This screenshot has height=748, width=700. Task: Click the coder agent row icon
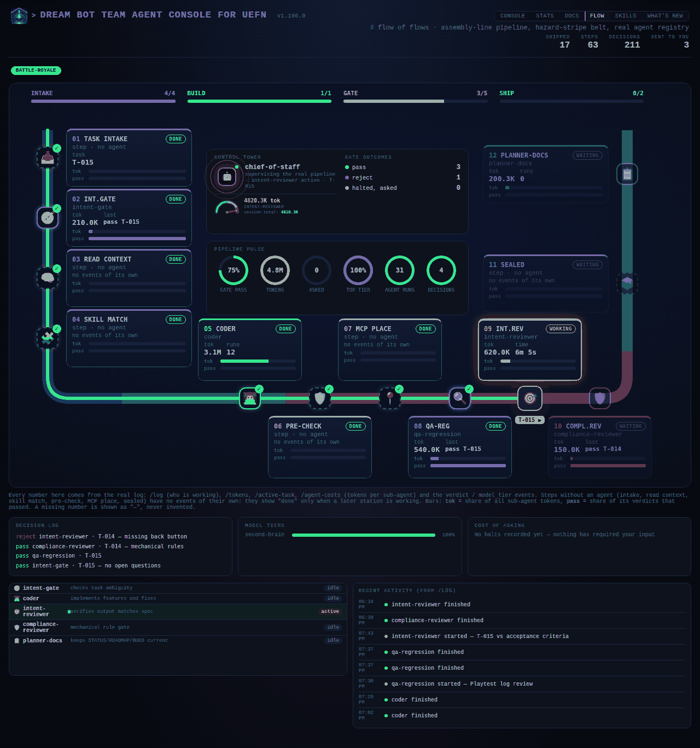17,599
